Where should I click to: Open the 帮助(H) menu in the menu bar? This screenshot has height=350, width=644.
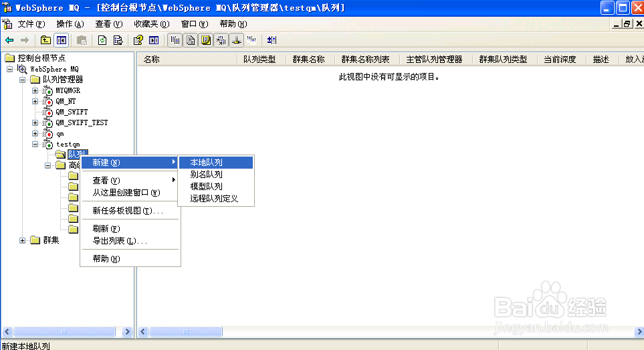[x=233, y=24]
